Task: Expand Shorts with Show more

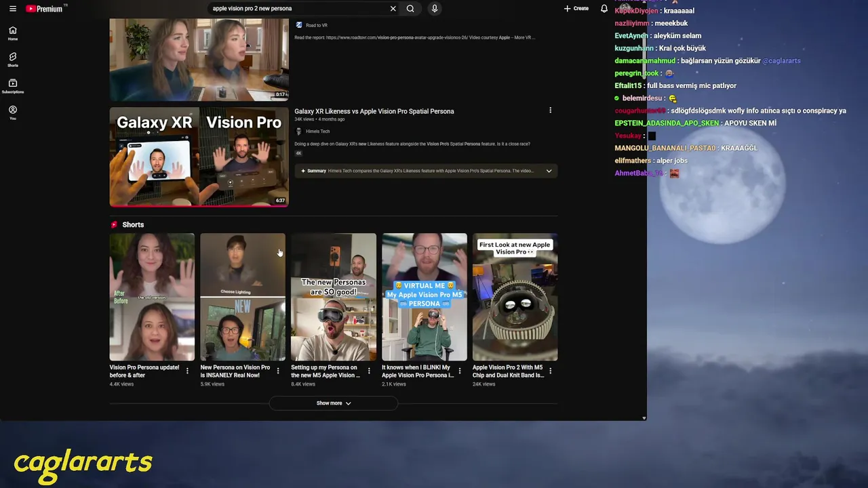Action: pos(334,403)
